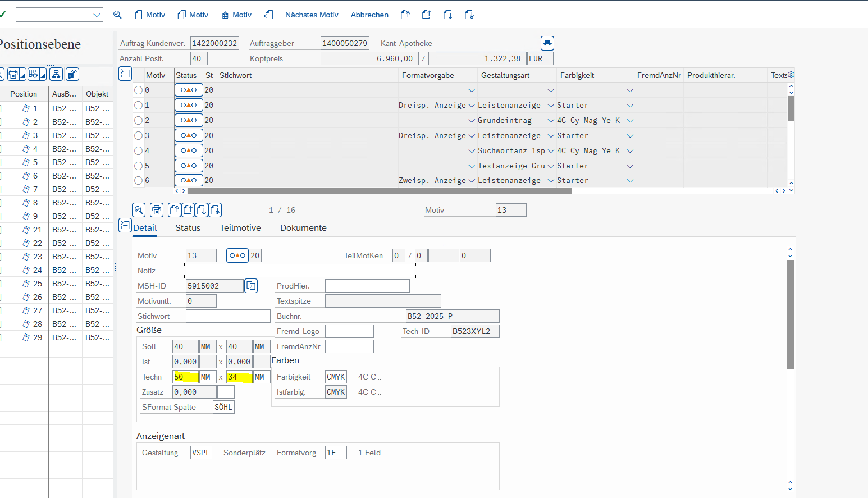The height and width of the screenshot is (498, 868).
Task: Click the magnifier check icon in top toolbar
Action: point(117,15)
